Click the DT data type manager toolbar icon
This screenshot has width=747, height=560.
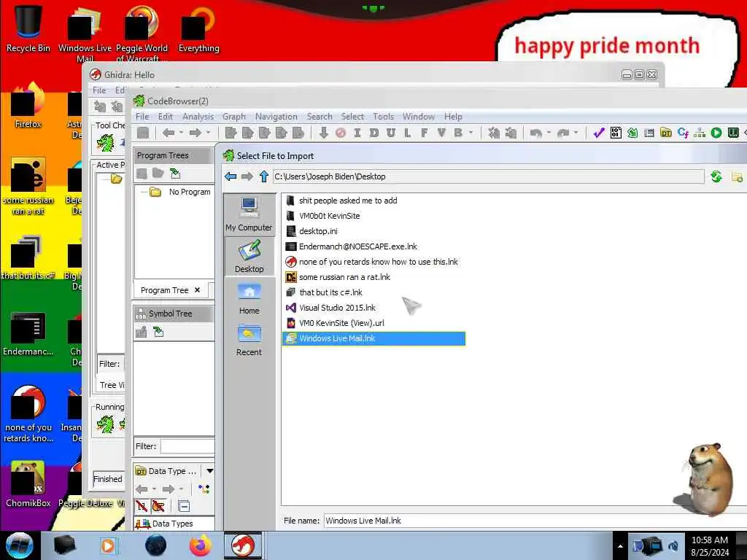666,133
